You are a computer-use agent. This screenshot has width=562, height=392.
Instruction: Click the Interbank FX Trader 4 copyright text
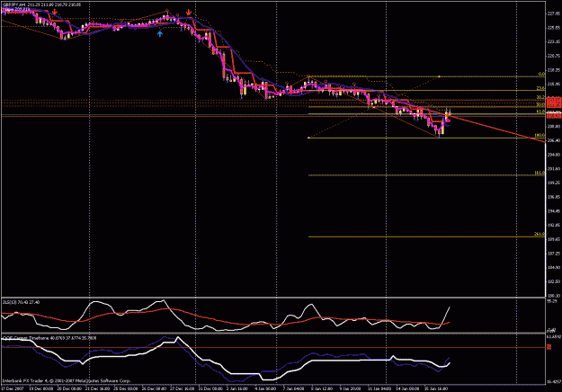67,381
